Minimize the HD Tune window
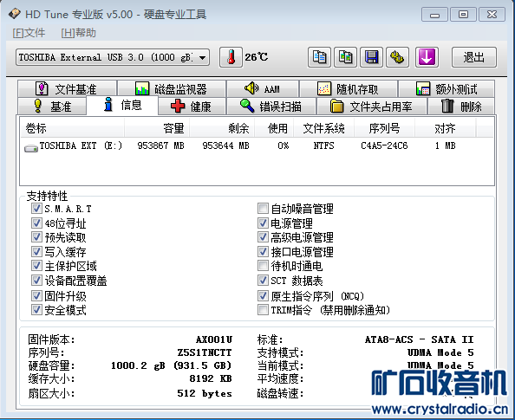Image resolution: width=515 pixels, height=420 pixels. 434,15
